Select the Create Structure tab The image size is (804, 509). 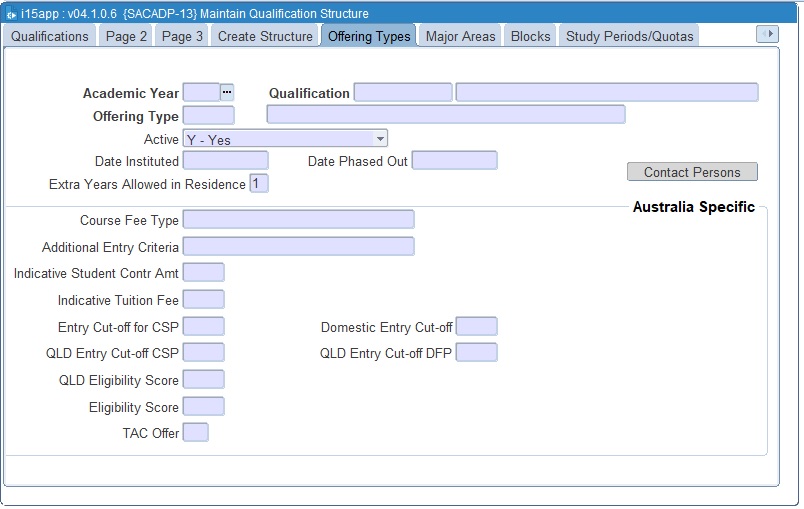pos(265,36)
